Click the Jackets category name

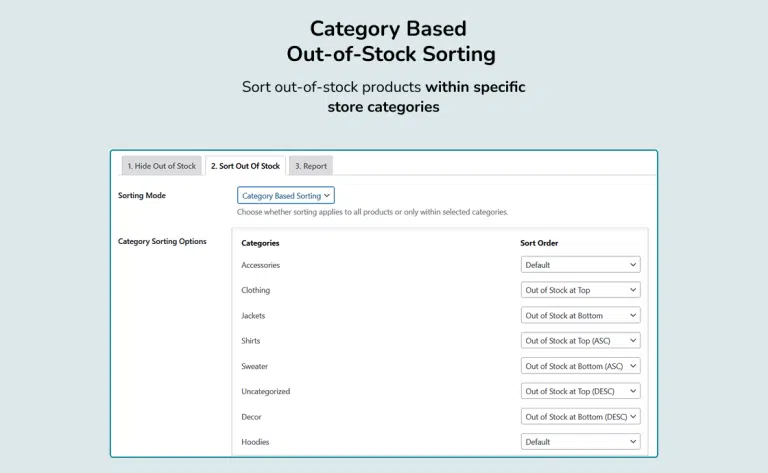click(x=253, y=315)
